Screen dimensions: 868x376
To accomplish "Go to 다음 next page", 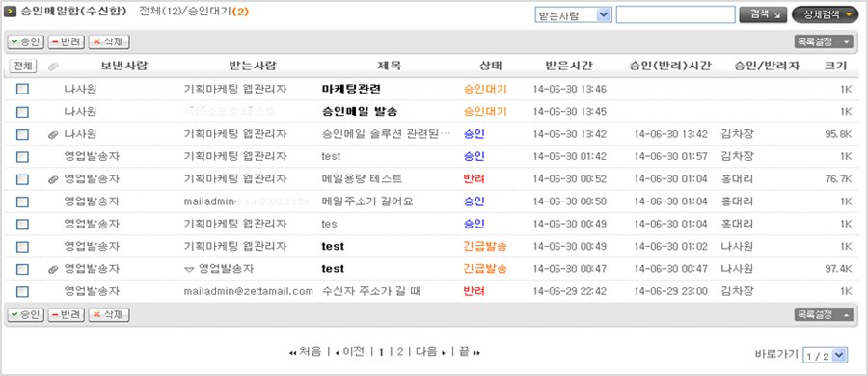I will (431, 352).
